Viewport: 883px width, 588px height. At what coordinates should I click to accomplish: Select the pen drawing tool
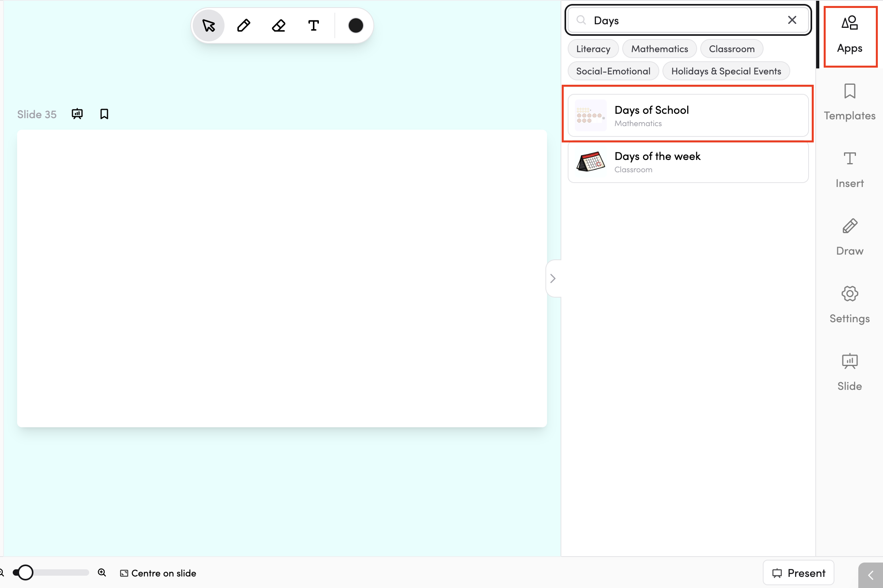pos(244,25)
